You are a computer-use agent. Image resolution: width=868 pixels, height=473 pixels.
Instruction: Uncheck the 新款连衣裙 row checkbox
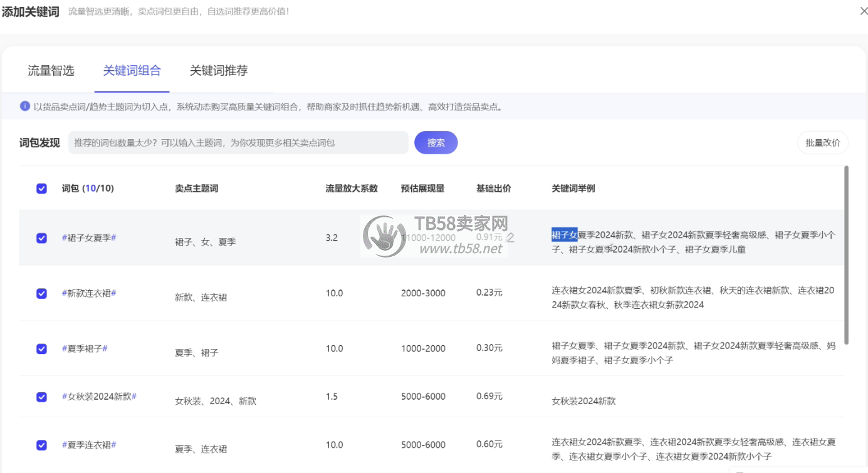click(x=41, y=293)
